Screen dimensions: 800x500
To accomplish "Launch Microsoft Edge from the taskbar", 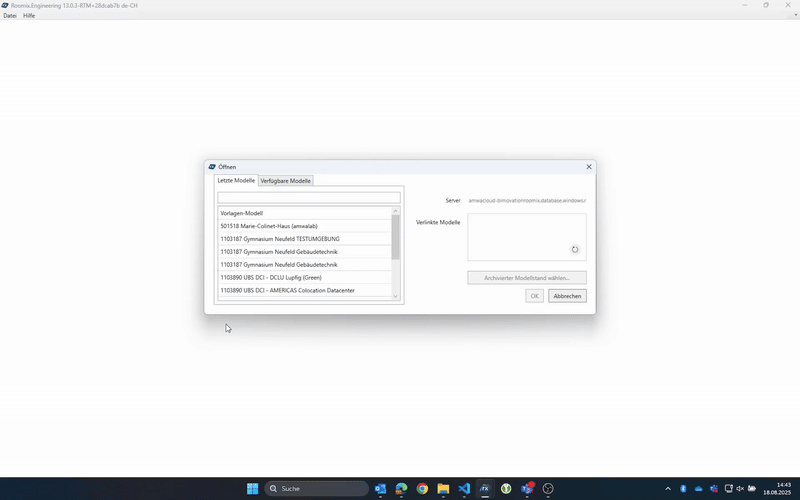I will tap(401, 489).
